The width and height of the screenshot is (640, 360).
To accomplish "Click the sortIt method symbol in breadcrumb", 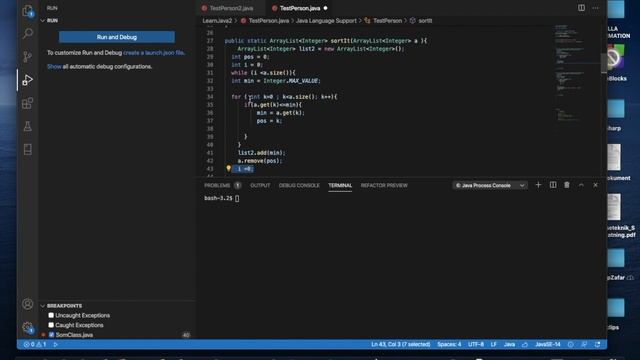I will tap(421, 20).
